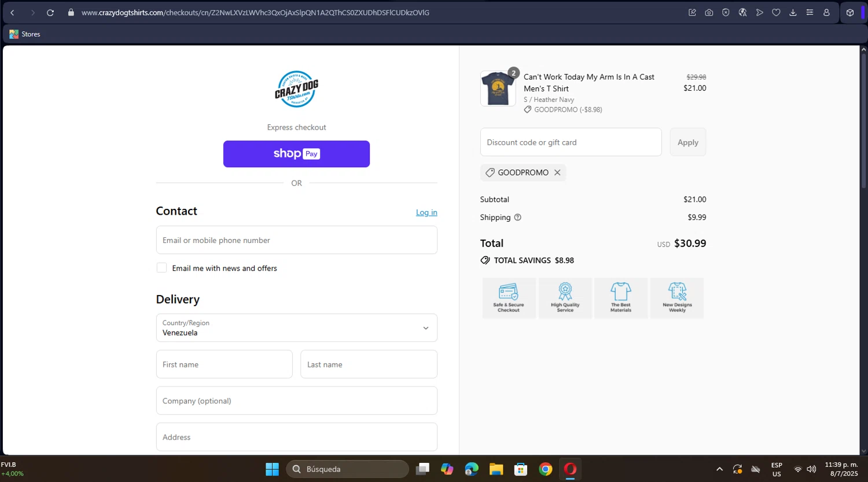868x482 pixels.
Task: Open Microsoft Store from taskbar
Action: click(521, 469)
